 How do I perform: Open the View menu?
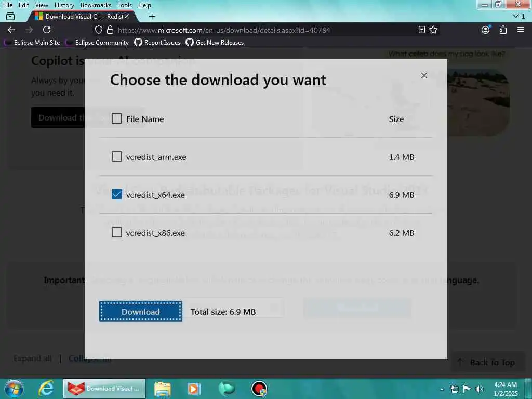tap(42, 5)
